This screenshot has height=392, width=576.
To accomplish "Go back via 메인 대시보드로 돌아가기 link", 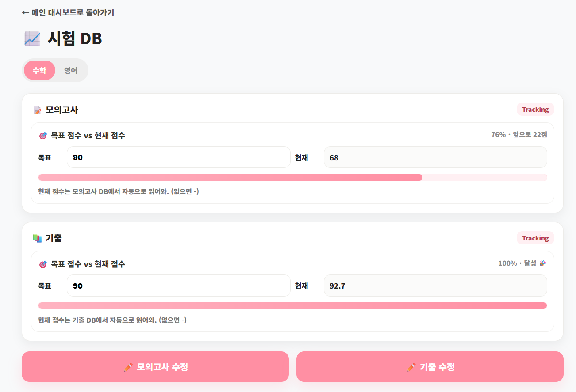I will coord(68,13).
